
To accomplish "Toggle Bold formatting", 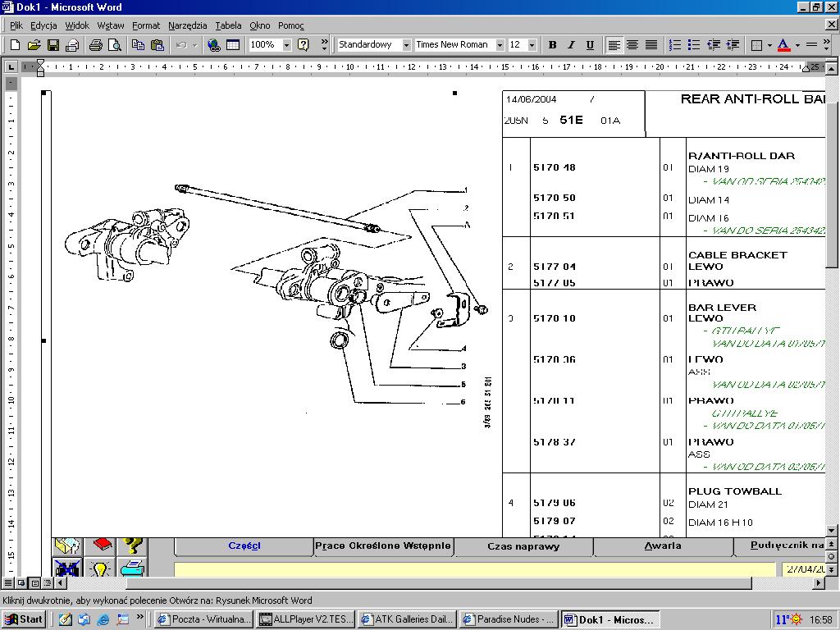I will point(552,45).
